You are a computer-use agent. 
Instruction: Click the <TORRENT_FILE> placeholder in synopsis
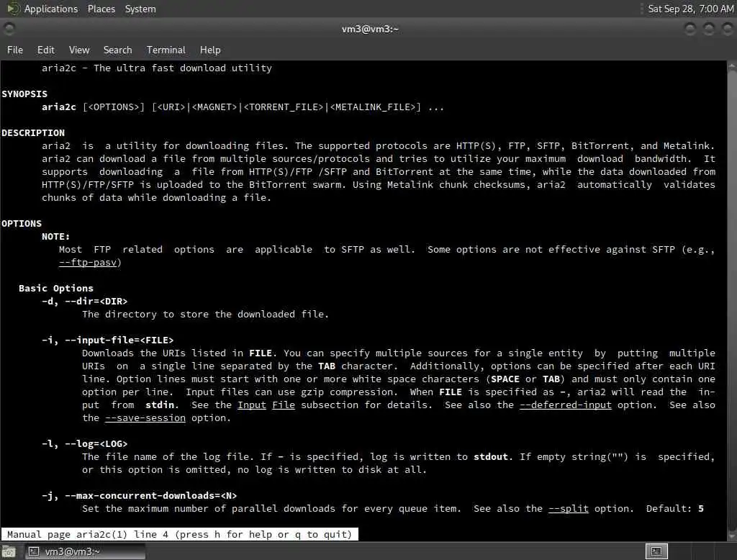(284, 107)
